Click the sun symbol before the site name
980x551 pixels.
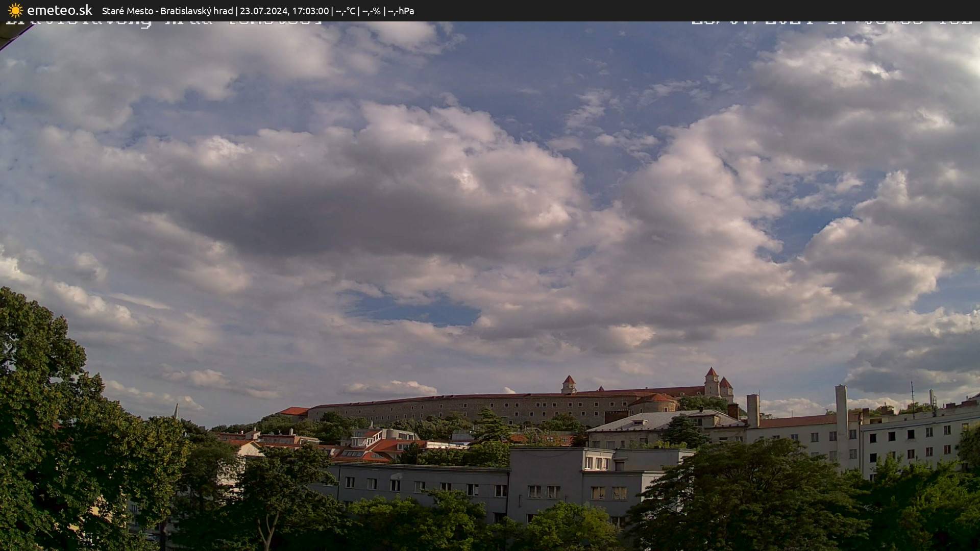(x=14, y=10)
